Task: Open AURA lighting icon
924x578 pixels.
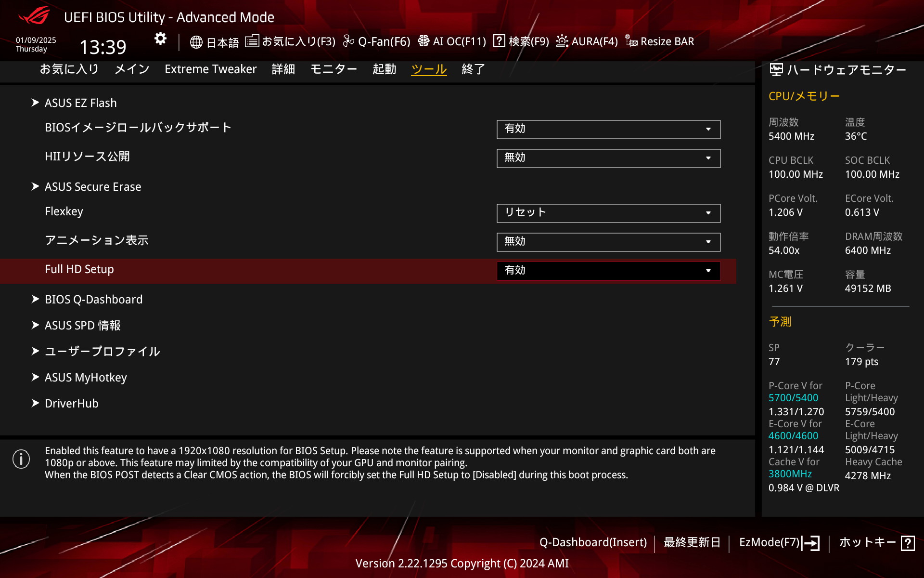Action: click(x=562, y=41)
